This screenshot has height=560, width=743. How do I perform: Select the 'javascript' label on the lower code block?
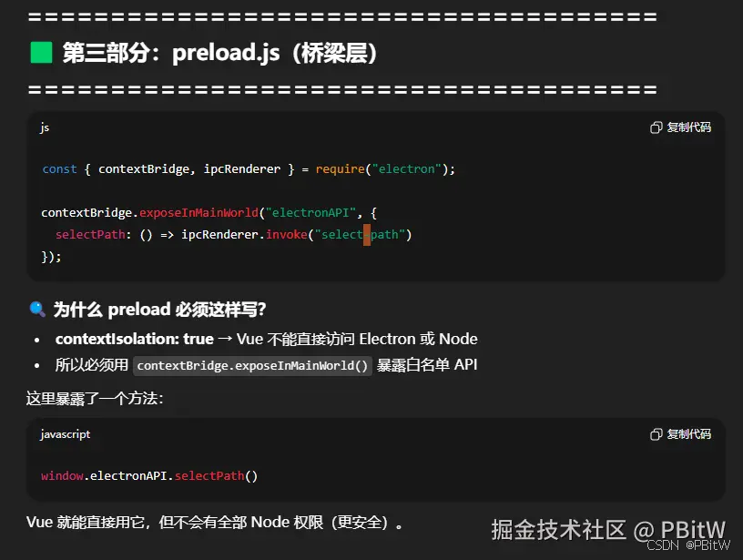64,434
